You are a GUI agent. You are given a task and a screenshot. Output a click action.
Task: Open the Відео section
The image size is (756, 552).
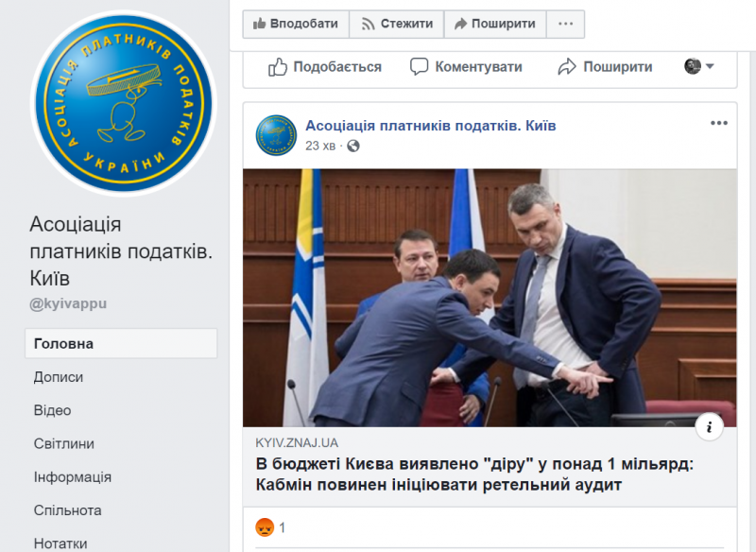[53, 410]
